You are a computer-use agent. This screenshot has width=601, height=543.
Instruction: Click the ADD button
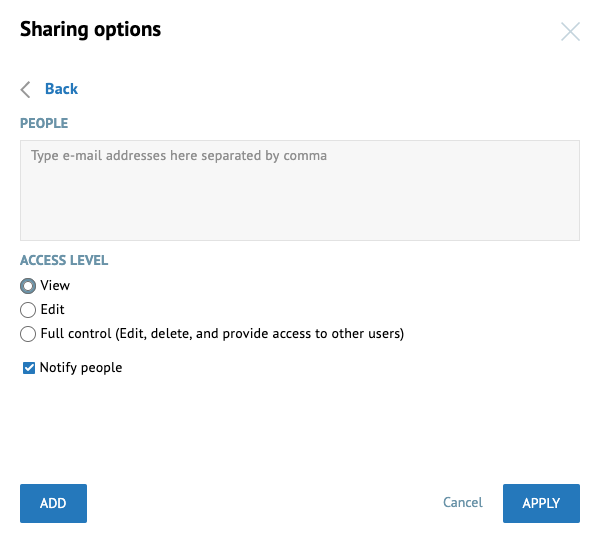(x=53, y=503)
